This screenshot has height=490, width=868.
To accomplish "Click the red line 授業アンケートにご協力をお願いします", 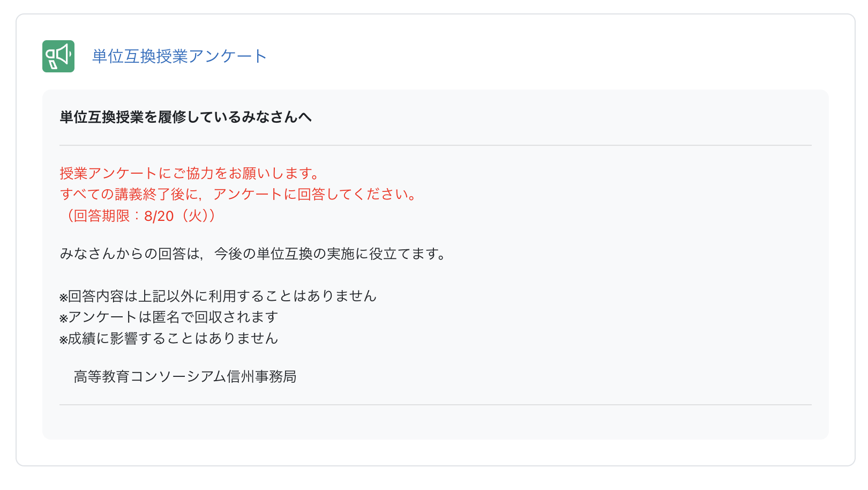I will click(x=190, y=173).
